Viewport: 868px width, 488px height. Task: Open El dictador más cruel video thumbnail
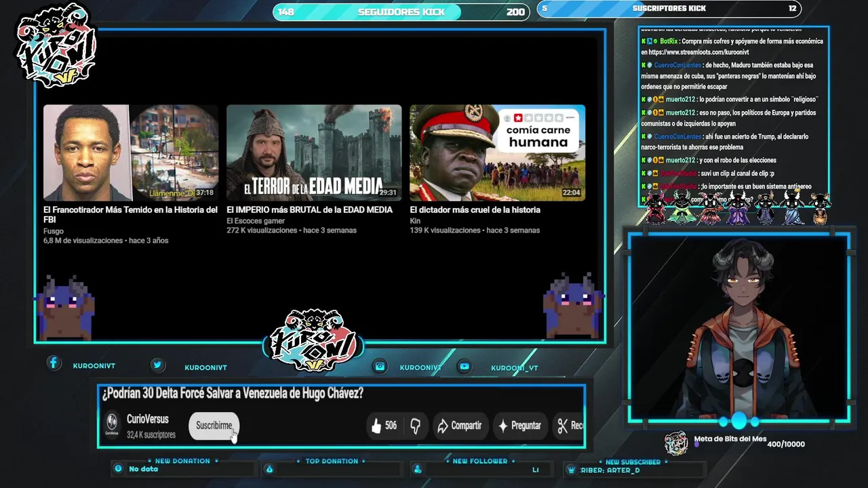497,152
